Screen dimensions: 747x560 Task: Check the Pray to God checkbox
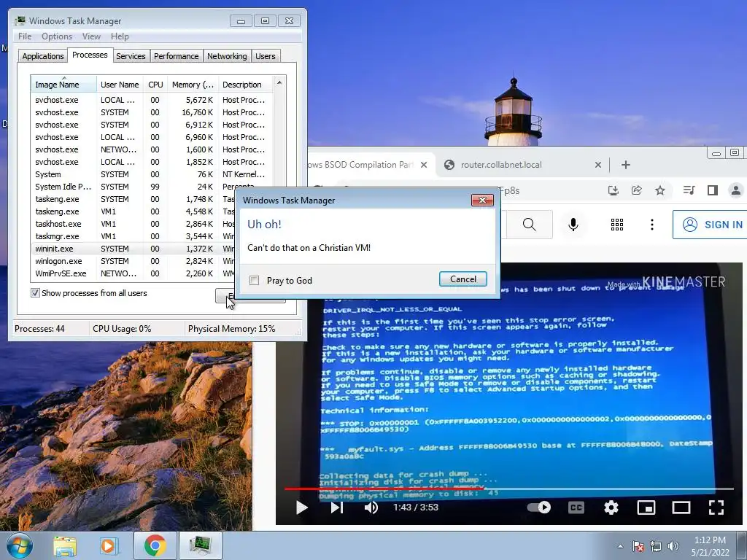255,281
